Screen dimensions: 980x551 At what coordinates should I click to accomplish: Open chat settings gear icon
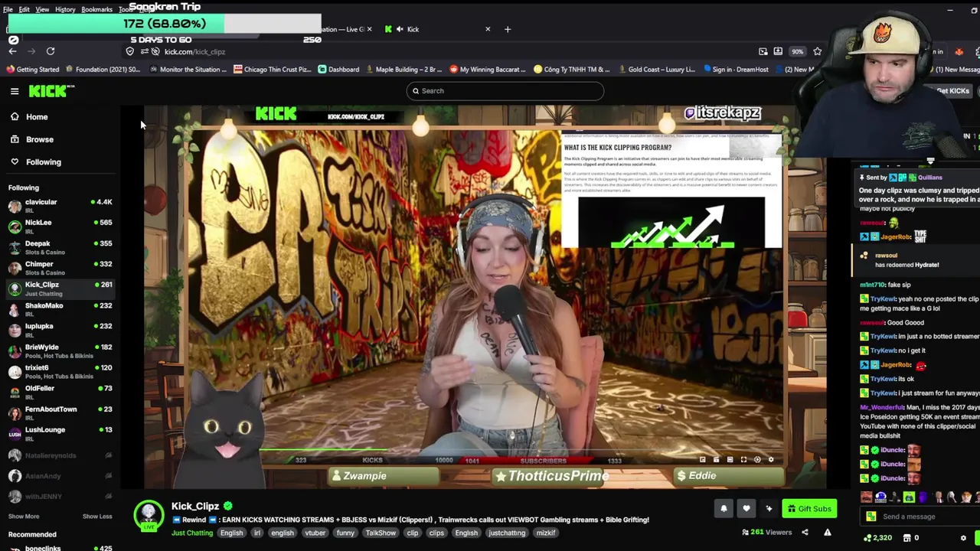pos(963,538)
